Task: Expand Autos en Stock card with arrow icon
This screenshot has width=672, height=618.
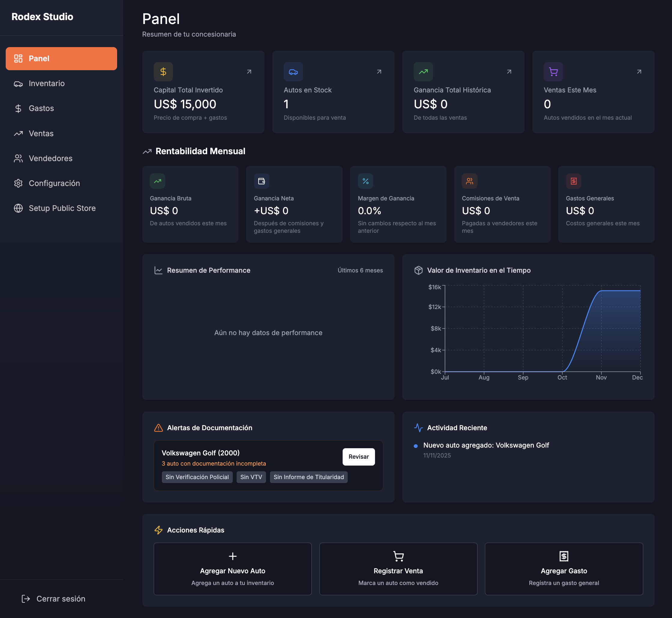Action: coord(379,72)
